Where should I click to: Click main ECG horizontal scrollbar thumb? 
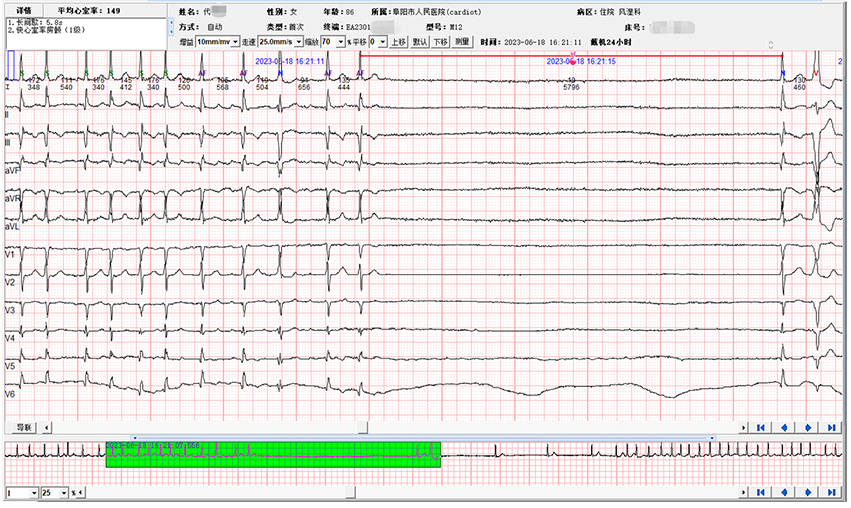coord(363,428)
